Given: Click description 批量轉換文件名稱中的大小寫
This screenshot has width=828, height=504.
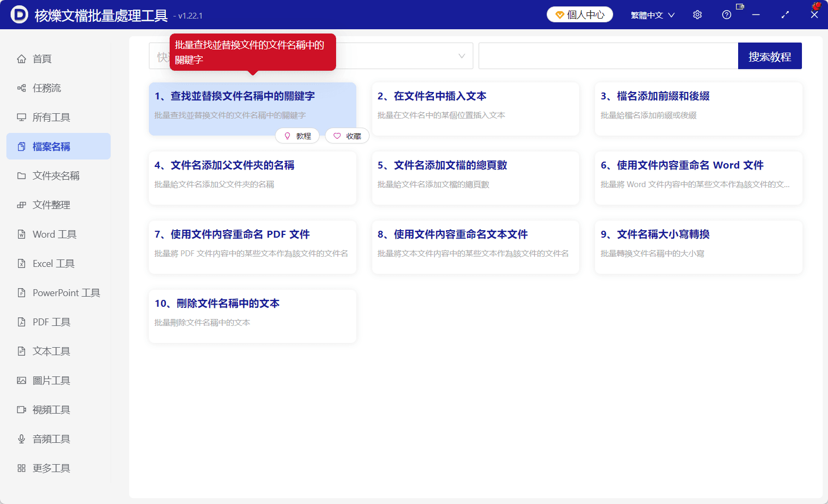Looking at the screenshot, I should (653, 254).
